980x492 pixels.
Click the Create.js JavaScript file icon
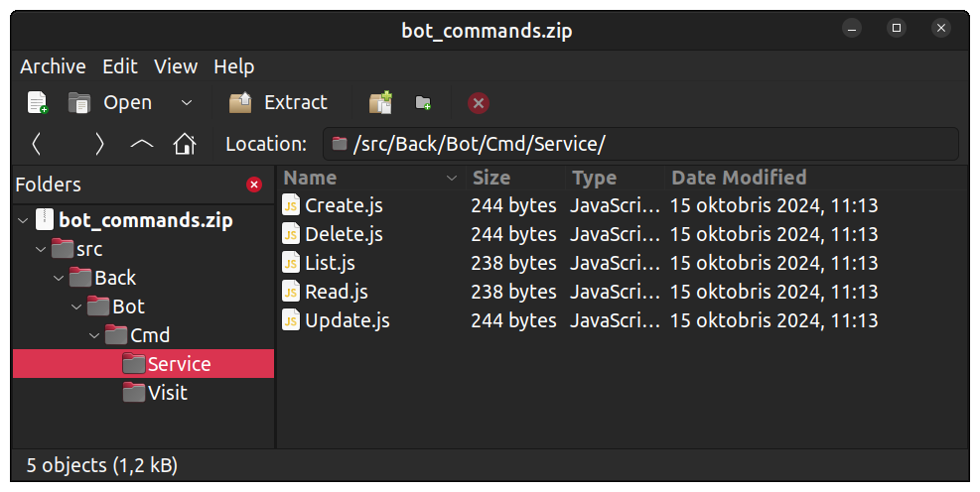291,205
